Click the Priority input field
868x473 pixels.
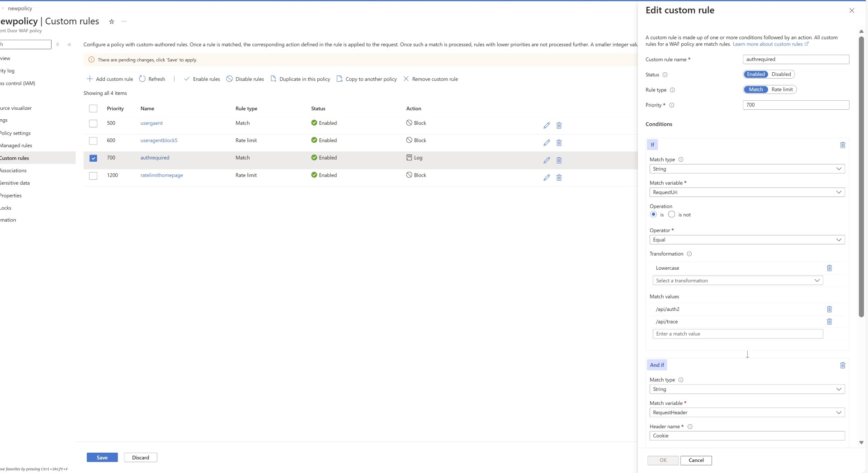point(796,105)
